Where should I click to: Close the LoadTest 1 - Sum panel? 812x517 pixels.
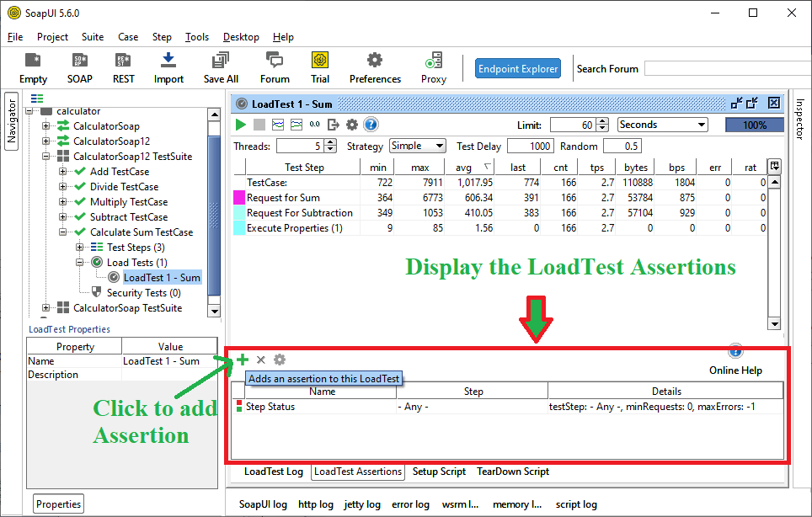pos(774,103)
